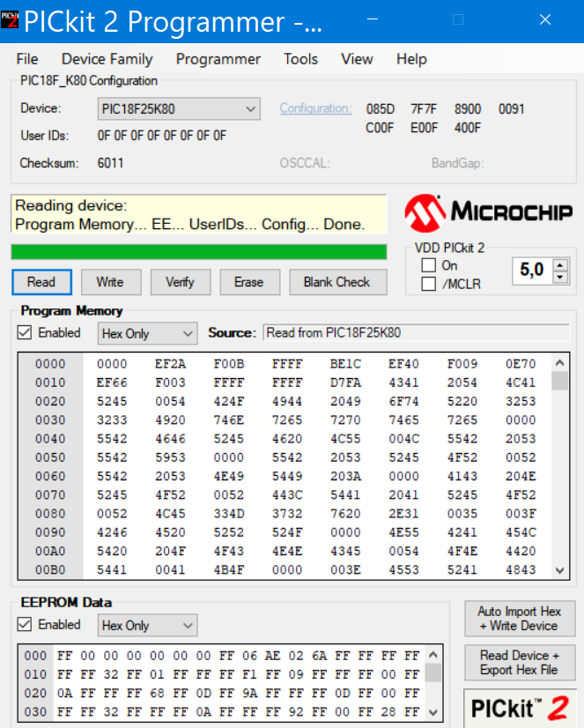
Task: Click the Microchip logo
Action: (488, 212)
